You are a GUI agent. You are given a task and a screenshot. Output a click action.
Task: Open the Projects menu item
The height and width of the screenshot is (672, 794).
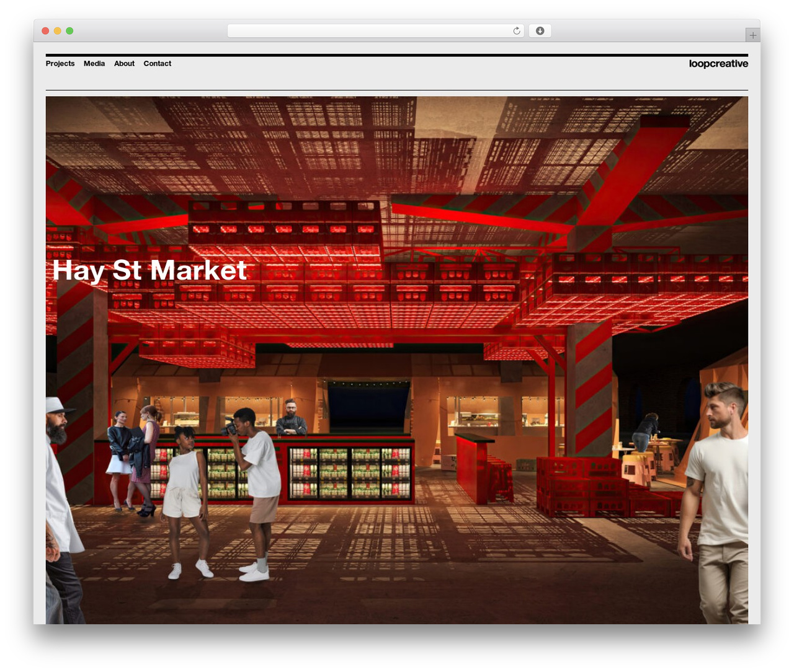coord(60,63)
